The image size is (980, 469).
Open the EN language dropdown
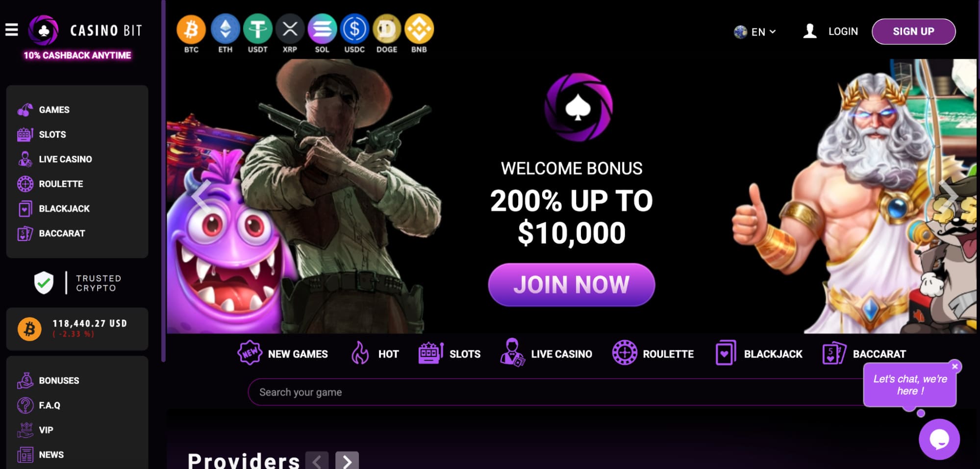pos(755,32)
